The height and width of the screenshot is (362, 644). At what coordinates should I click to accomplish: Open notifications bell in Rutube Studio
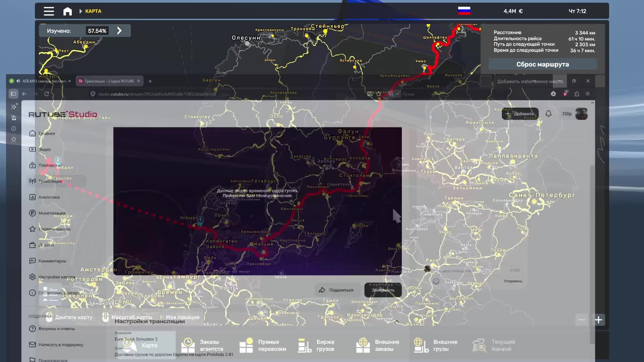click(x=548, y=114)
